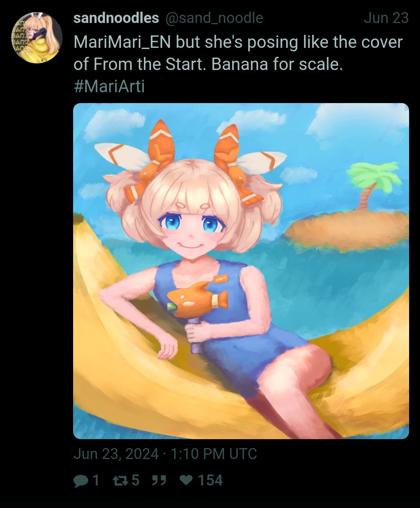Screen dimensions: 420x508
Task: Open the sandnoodles display name link
Action: tap(116, 18)
